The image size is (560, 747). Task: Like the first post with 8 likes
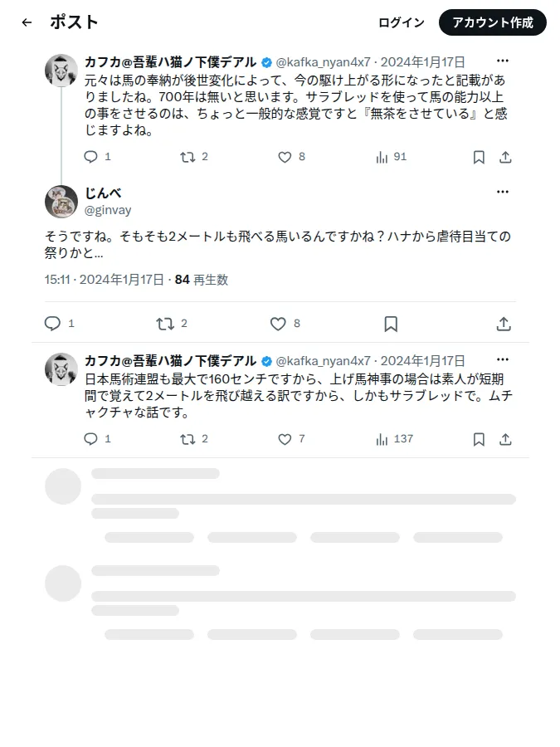coord(291,157)
